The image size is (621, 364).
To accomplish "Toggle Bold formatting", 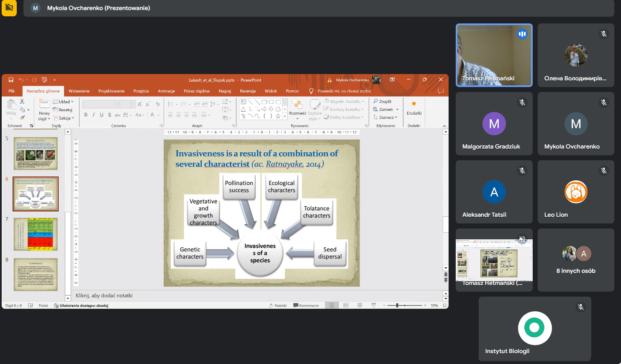I will [x=86, y=115].
